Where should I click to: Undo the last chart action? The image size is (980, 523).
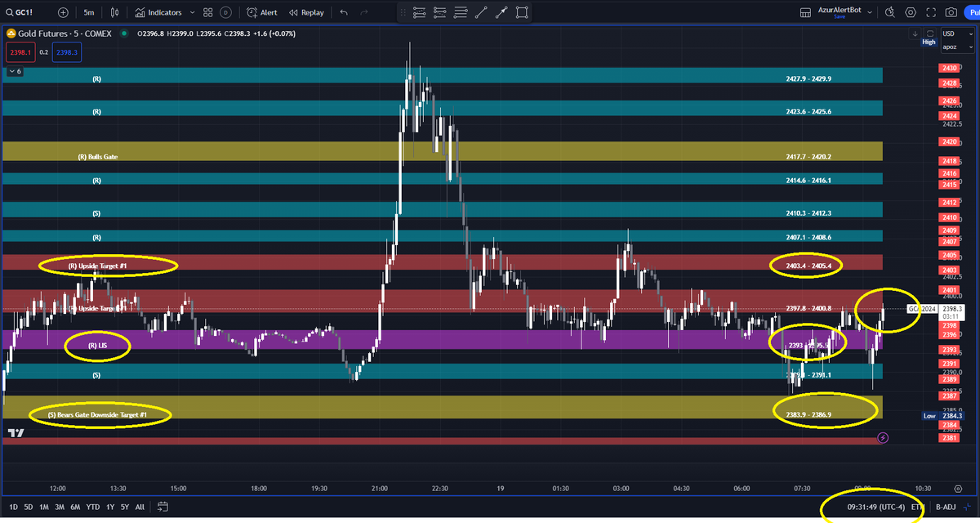(344, 12)
